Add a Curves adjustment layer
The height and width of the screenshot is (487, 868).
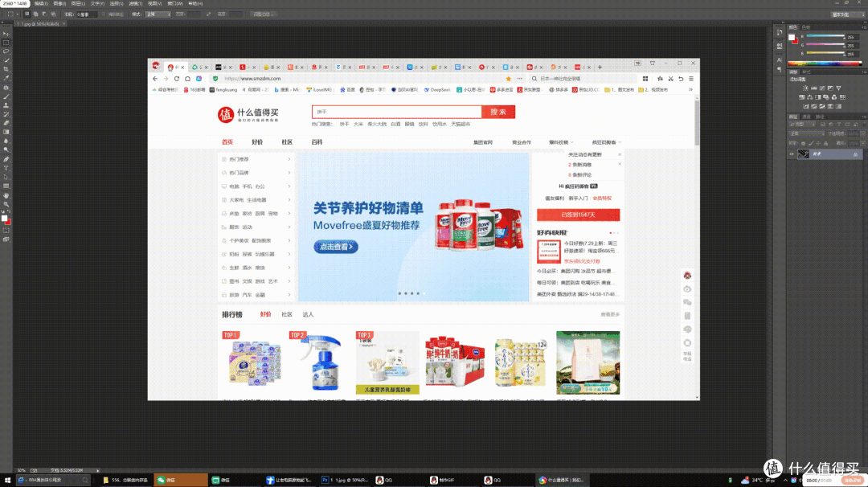pos(822,88)
